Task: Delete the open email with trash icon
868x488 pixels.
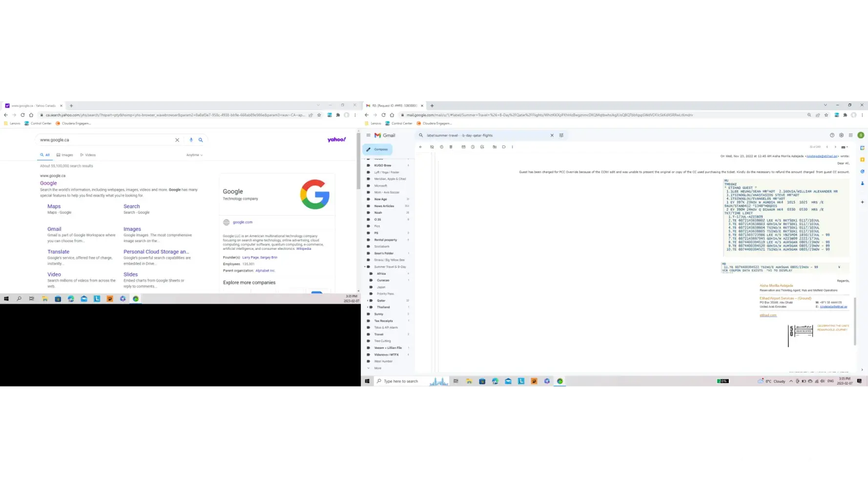Action: 451,147
